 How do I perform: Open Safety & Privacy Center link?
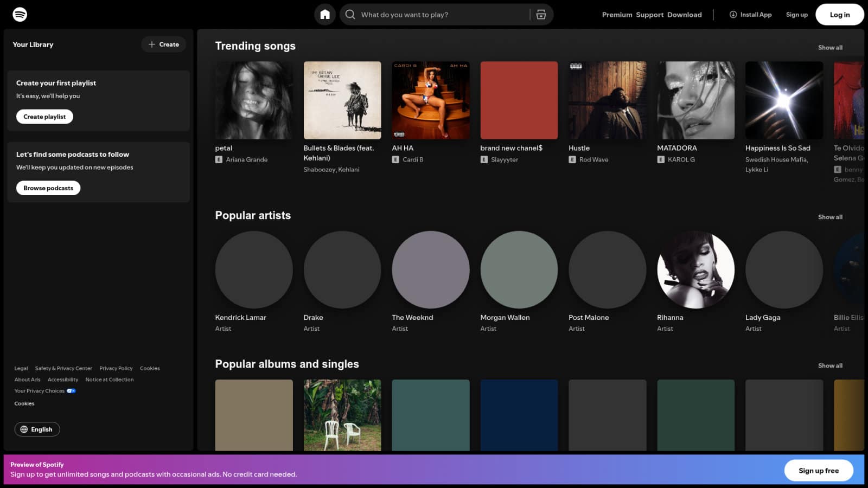click(63, 368)
